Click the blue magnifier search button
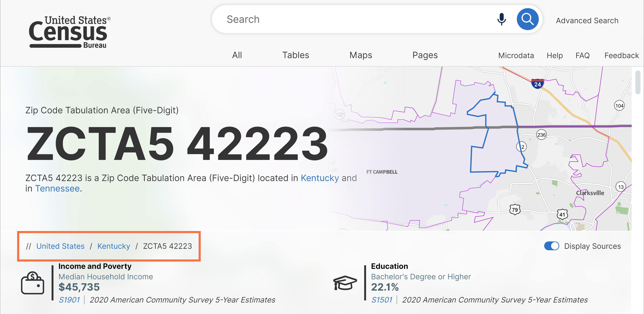644x314 pixels. coord(527,19)
